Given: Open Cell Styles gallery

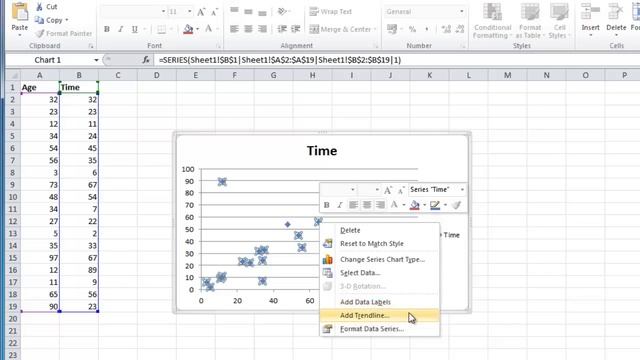Looking at the screenshot, I should 559,20.
